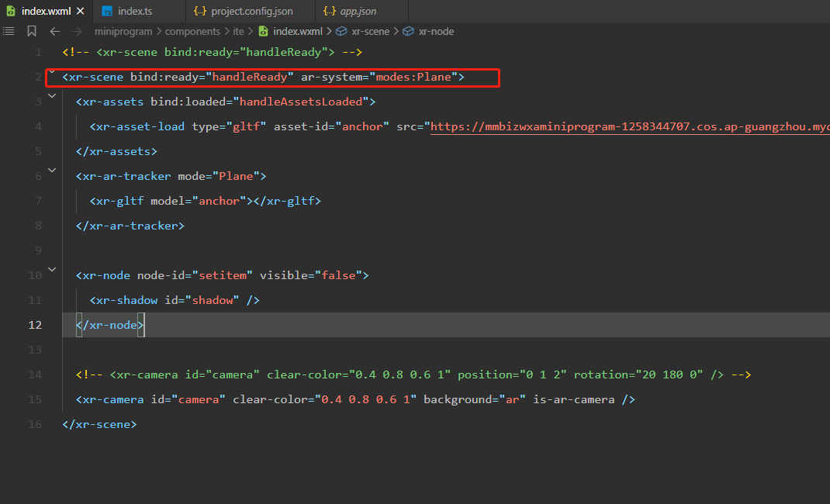Click commented xr-scene on line 1
830x504 pixels.
pyautogui.click(x=213, y=53)
